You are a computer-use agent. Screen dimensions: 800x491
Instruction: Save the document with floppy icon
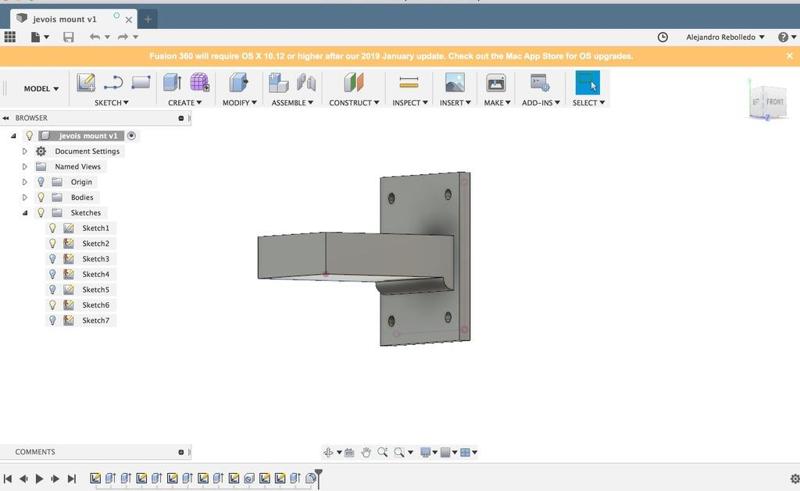click(68, 37)
